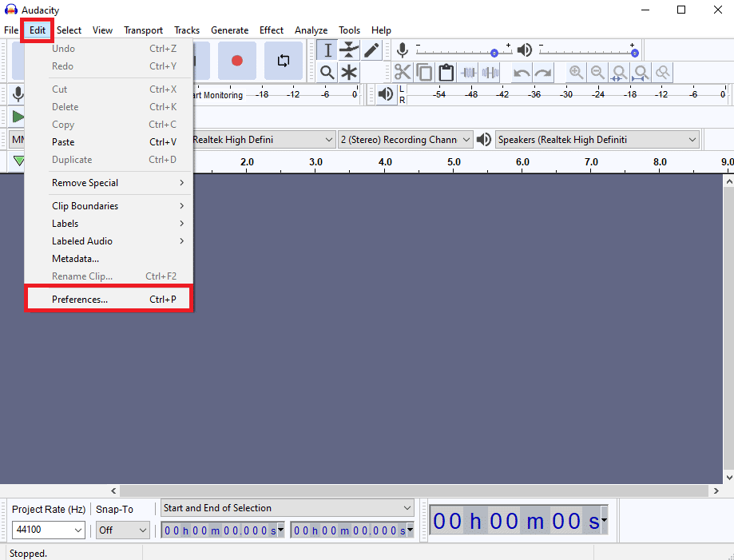The height and width of the screenshot is (560, 734).
Task: Select the Selection tool
Action: 327,50
